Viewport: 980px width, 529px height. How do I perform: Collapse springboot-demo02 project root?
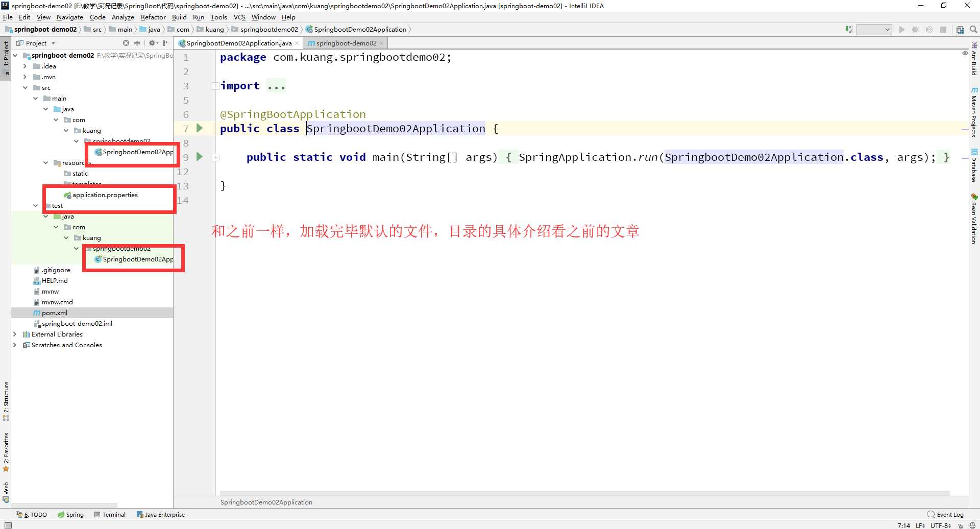coord(15,55)
